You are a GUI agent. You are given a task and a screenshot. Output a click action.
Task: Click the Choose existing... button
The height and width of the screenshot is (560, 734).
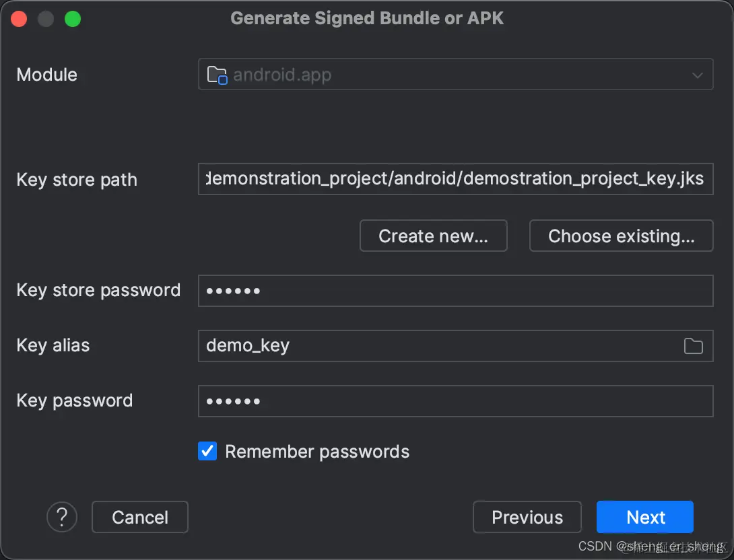tap(621, 236)
